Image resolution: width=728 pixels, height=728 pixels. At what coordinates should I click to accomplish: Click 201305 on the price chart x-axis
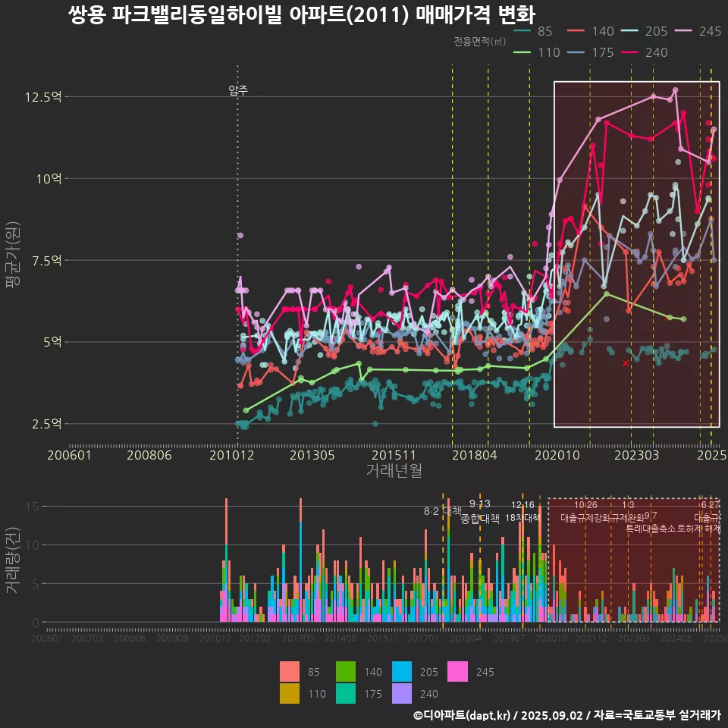point(312,455)
